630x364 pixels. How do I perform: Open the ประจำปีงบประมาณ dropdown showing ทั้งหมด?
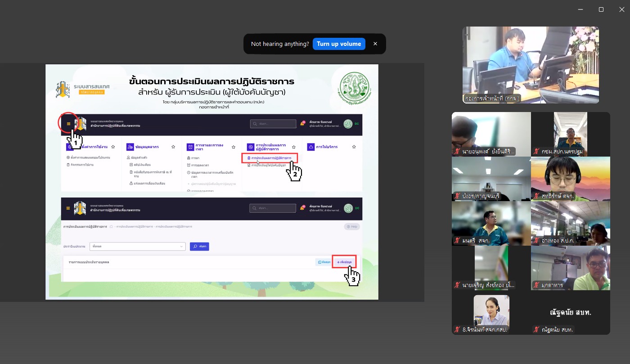(x=138, y=247)
